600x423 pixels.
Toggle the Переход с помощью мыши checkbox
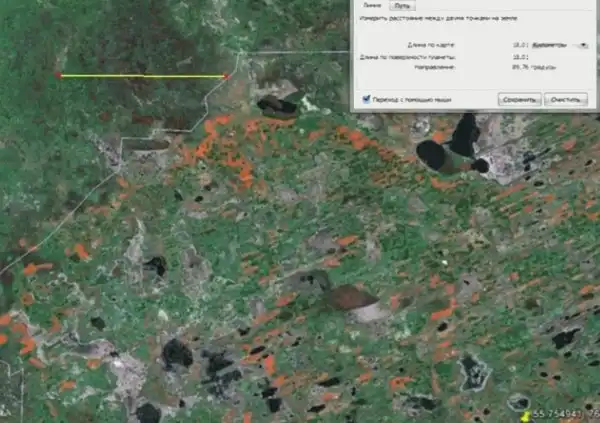pos(365,99)
